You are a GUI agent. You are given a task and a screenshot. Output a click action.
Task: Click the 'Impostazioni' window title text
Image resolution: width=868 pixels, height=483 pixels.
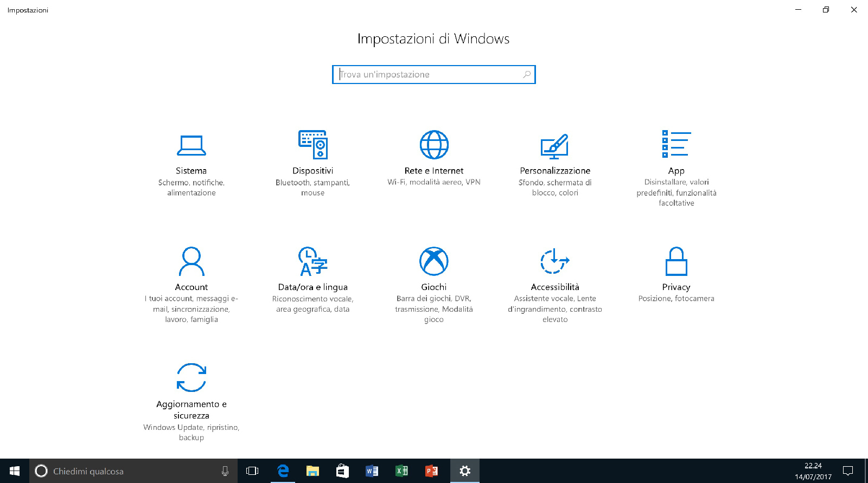point(28,10)
